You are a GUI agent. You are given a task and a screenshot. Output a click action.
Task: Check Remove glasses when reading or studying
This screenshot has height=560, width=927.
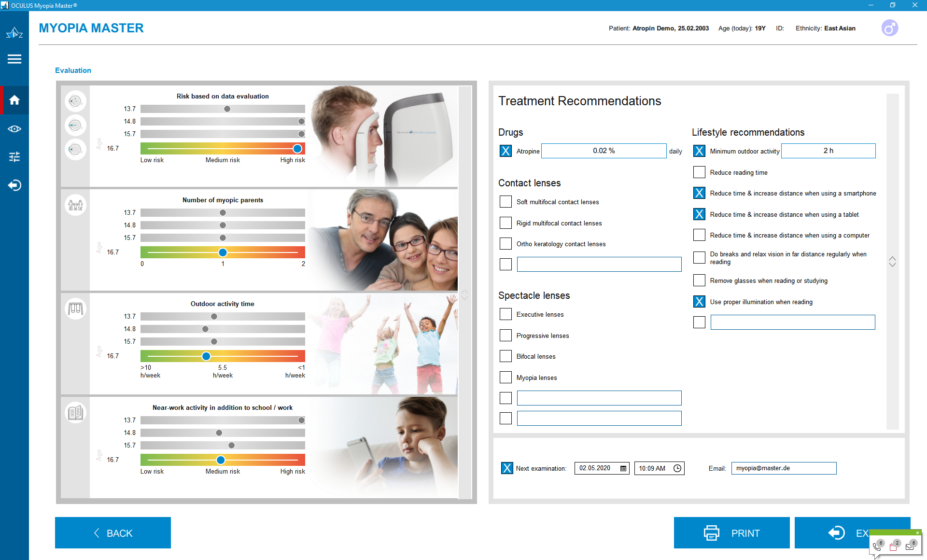(699, 280)
